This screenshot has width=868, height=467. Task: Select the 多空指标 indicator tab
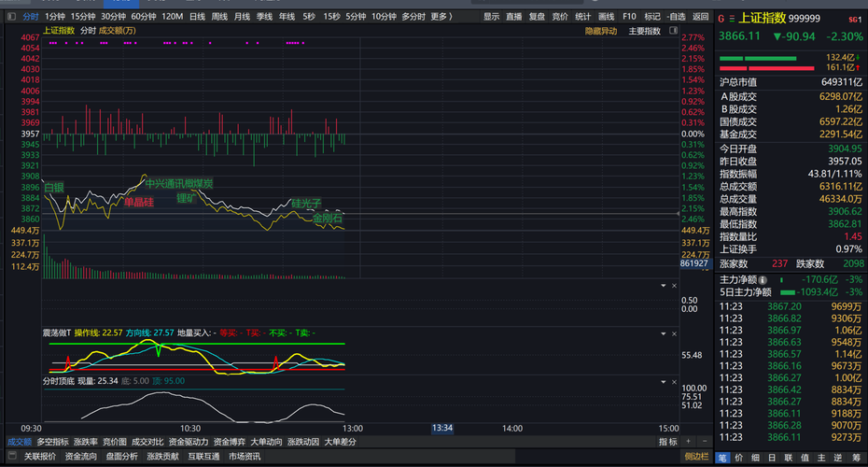click(52, 441)
